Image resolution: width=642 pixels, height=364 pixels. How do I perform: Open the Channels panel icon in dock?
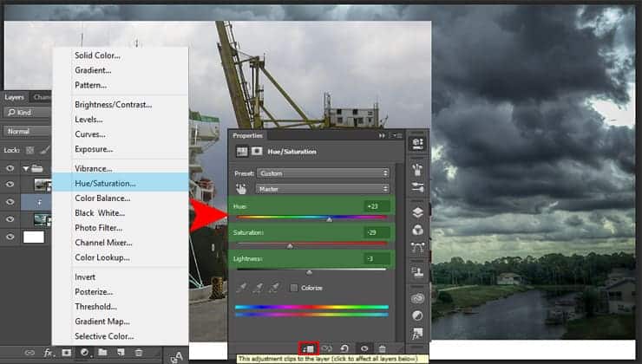coord(417,230)
